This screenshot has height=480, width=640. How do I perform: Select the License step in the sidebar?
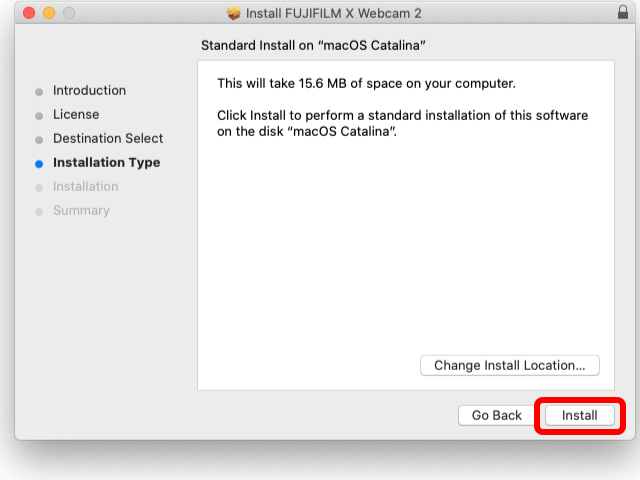tap(76, 114)
